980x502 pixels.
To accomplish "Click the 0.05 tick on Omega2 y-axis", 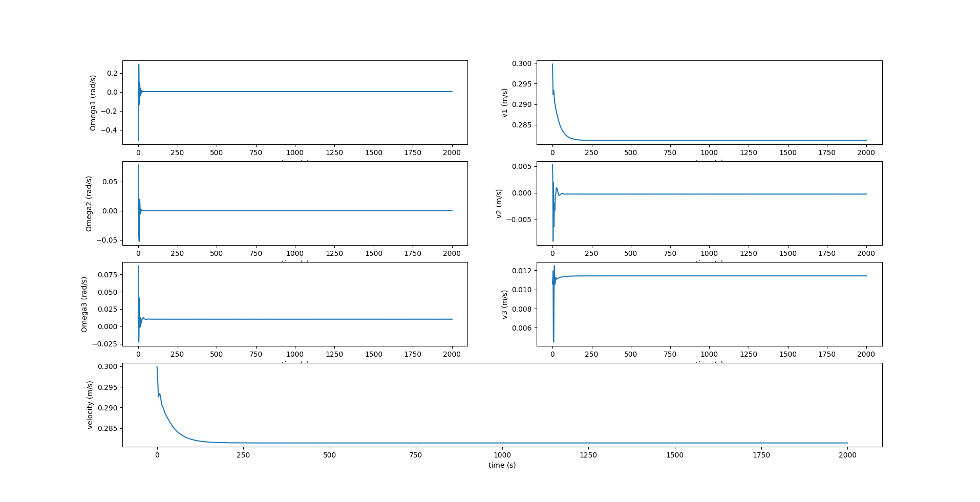I will pyautogui.click(x=109, y=182).
